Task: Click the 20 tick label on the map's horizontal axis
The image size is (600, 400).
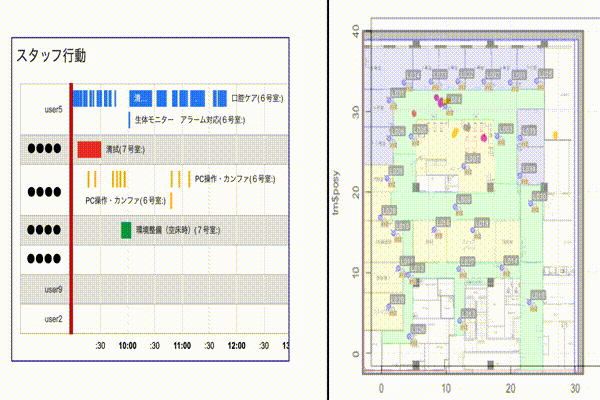Action: [510, 388]
